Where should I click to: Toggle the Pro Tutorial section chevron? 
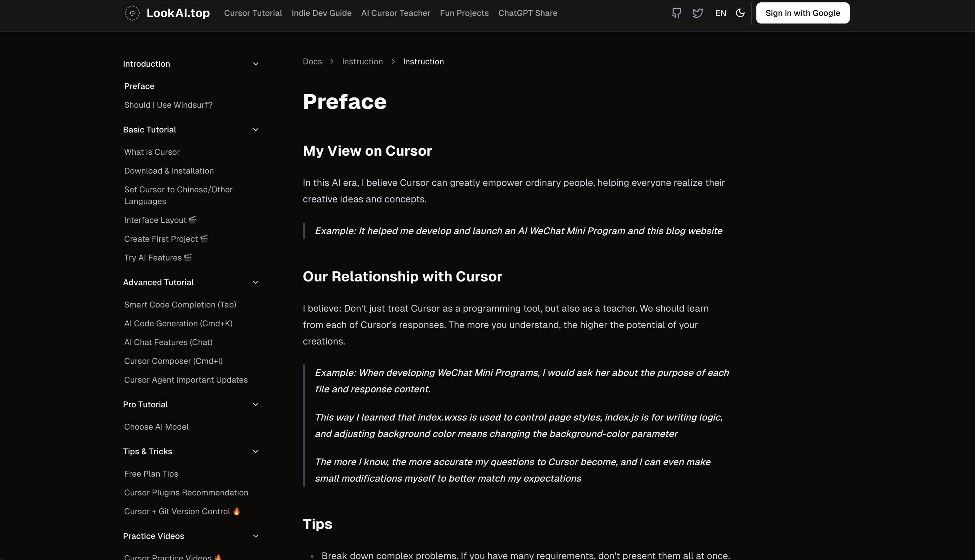(256, 405)
